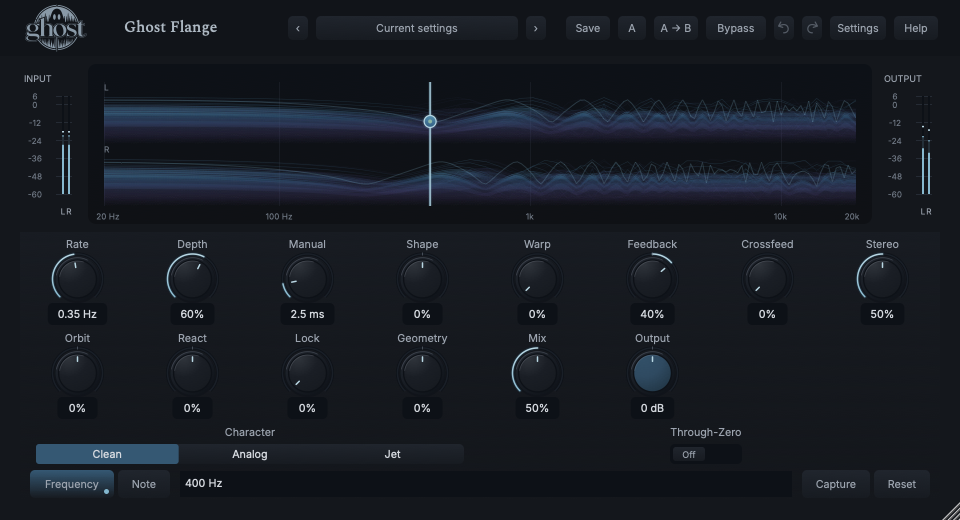This screenshot has height=520, width=960.
Task: Copy settings with A → B button
Action: pos(676,28)
